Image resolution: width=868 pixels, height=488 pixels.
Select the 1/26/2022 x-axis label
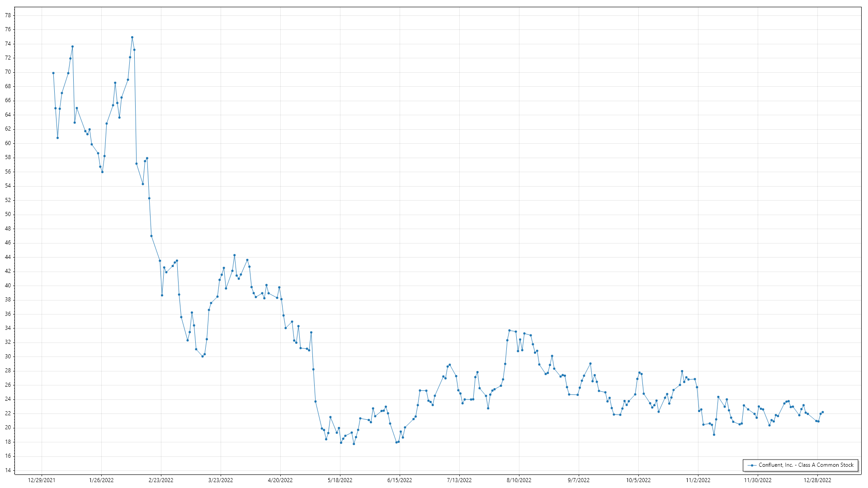point(101,480)
